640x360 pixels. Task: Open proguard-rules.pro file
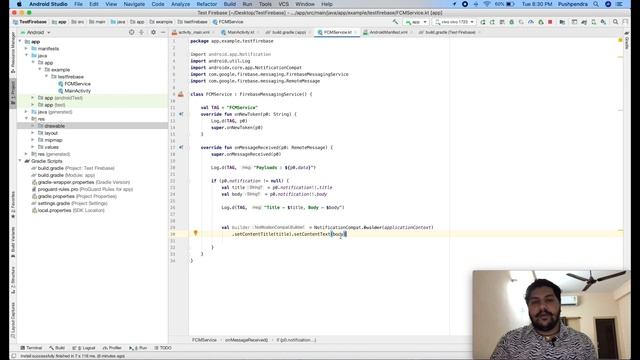[x=82, y=189]
